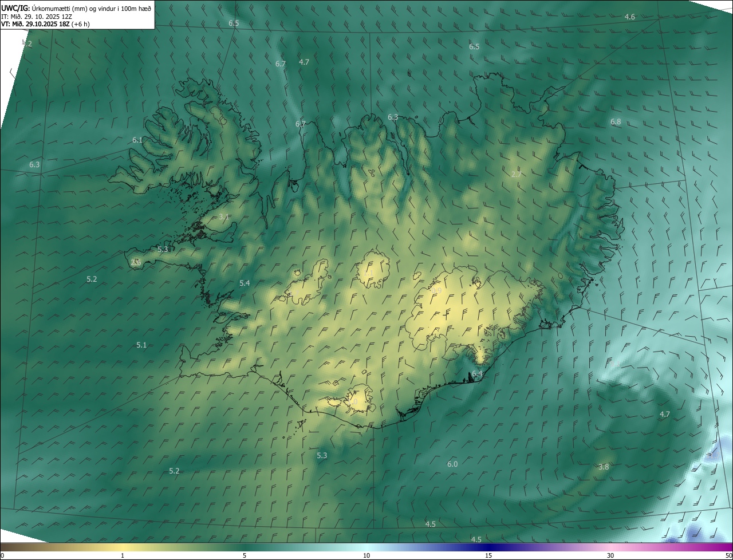The height and width of the screenshot is (560, 733).
Task: Click the 6.7 value next to 4.7
Action: [x=280, y=64]
